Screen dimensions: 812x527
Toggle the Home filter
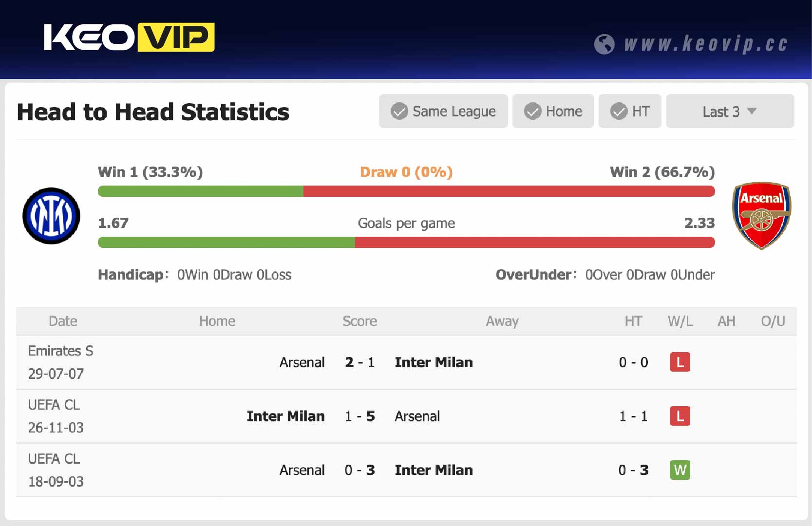(x=553, y=111)
